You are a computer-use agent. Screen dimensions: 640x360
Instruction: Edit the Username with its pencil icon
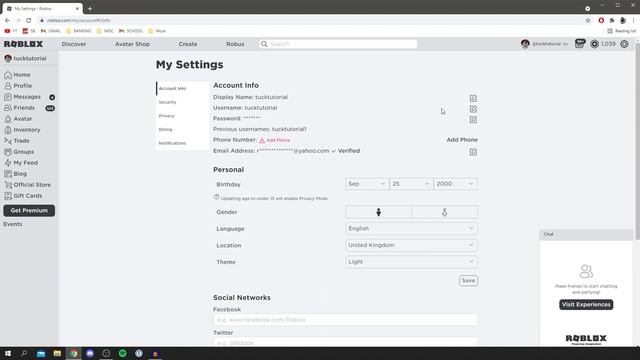tap(473, 109)
